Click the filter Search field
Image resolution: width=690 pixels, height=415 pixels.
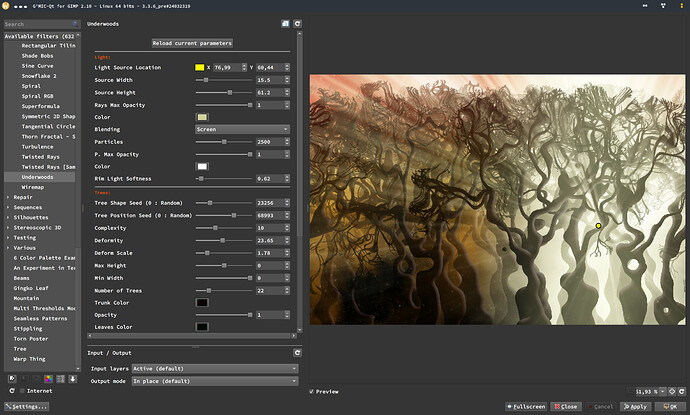(x=40, y=22)
